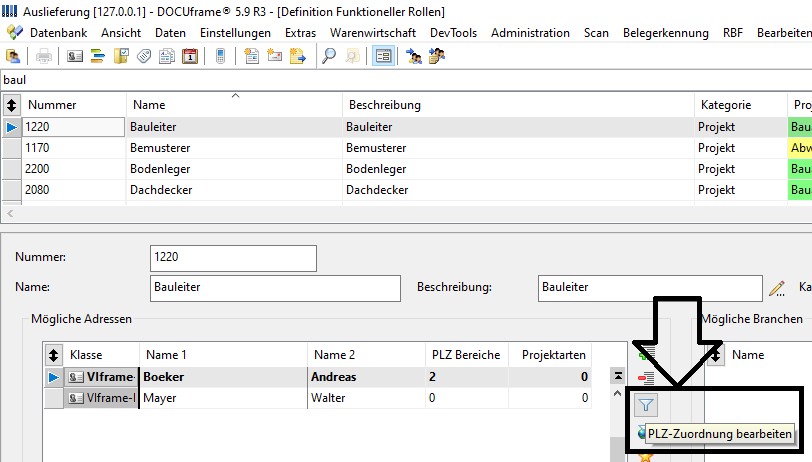
Task: Sort by the top grid Name column header
Action: click(234, 105)
